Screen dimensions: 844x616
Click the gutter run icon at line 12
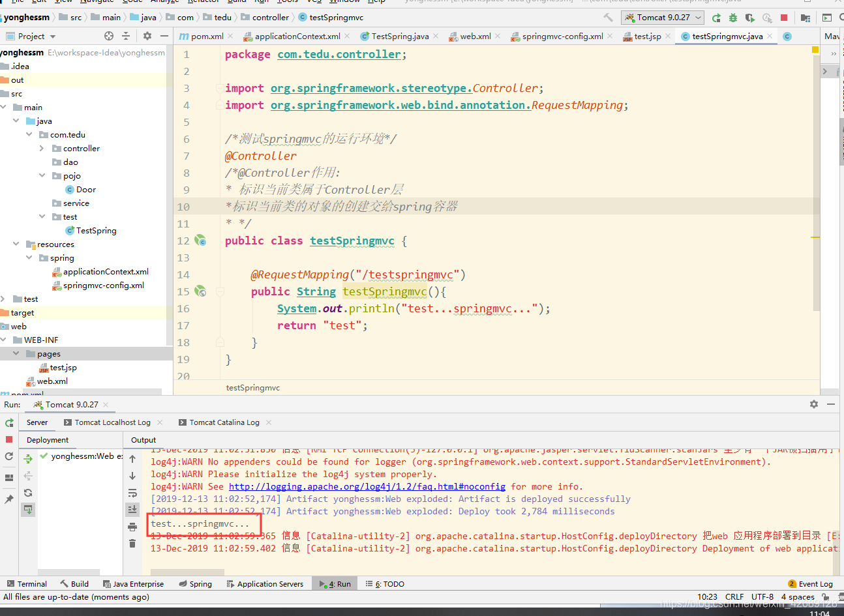click(x=201, y=241)
